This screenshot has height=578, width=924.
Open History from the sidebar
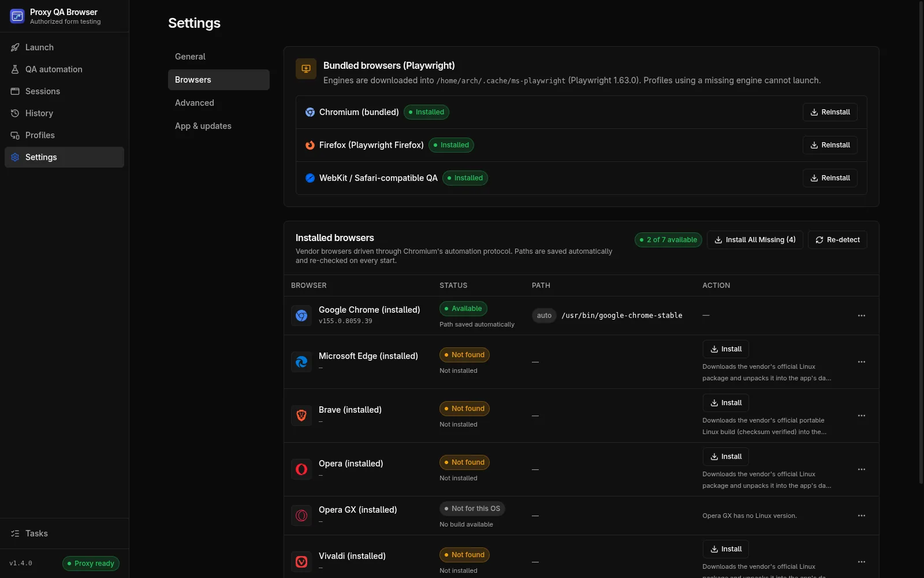64,113
